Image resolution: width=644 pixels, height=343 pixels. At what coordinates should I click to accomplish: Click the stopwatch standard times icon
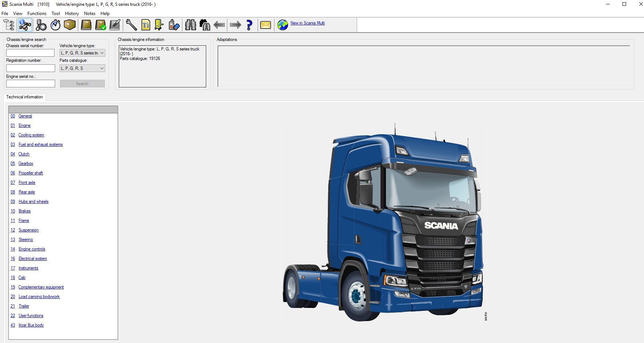(55, 24)
